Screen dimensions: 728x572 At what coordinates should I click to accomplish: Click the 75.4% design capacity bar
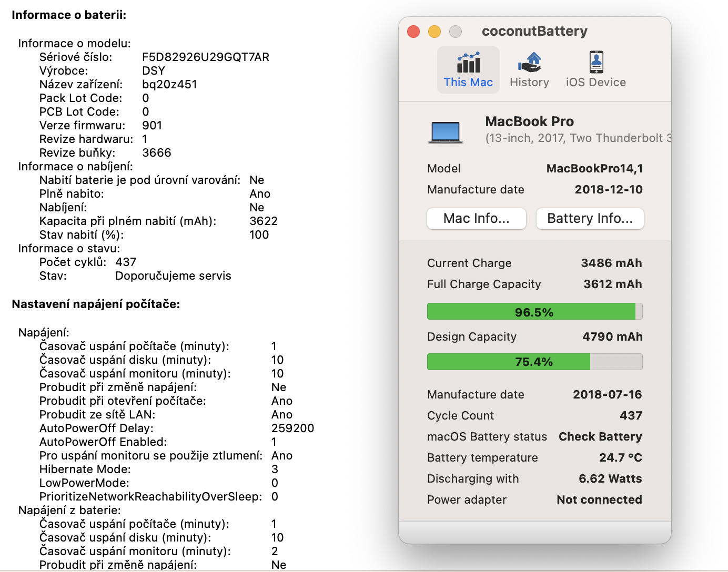[535, 362]
